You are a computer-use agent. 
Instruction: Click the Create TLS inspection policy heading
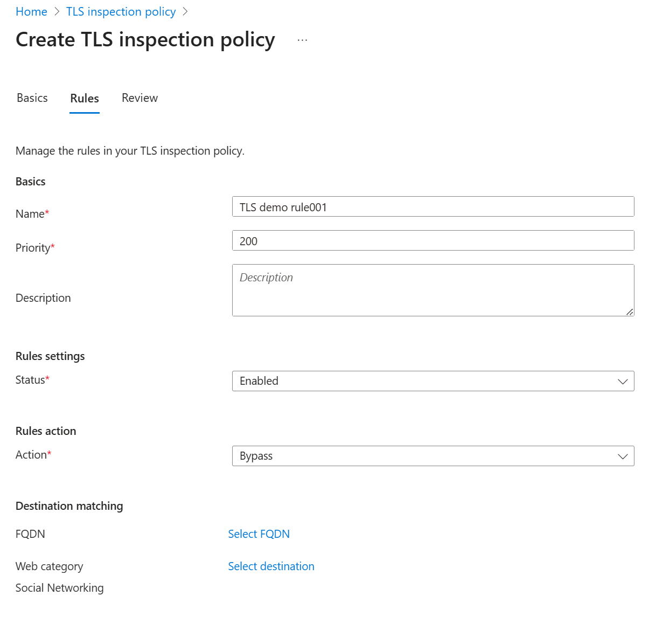[x=145, y=40]
